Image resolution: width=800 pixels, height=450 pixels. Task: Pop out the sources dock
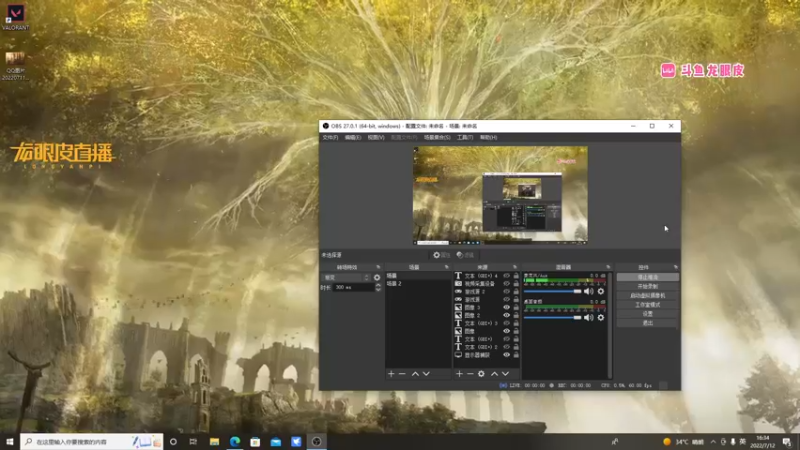click(x=515, y=267)
